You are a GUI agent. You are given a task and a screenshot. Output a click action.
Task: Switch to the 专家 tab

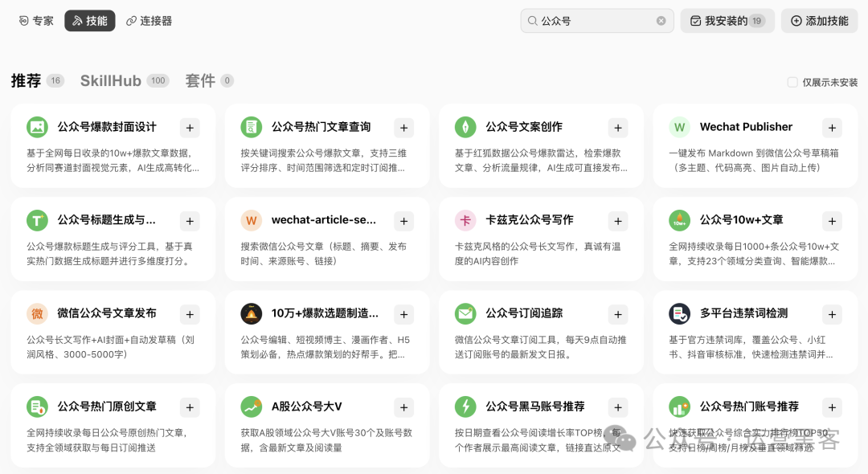[36, 21]
